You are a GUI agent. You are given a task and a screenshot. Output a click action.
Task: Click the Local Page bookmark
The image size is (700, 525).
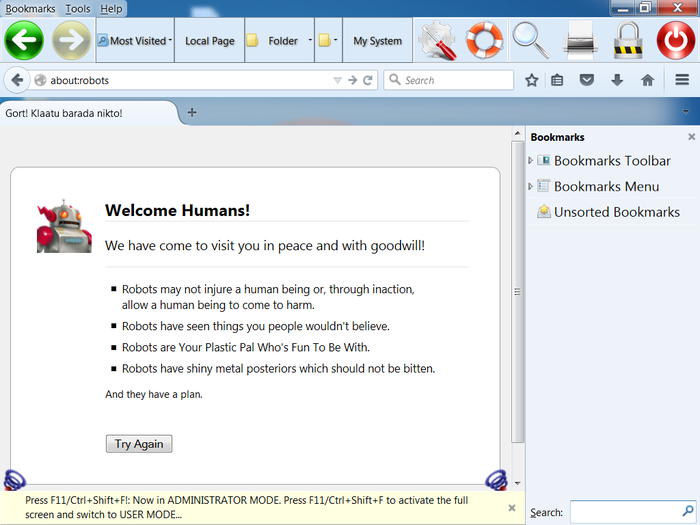tap(210, 41)
